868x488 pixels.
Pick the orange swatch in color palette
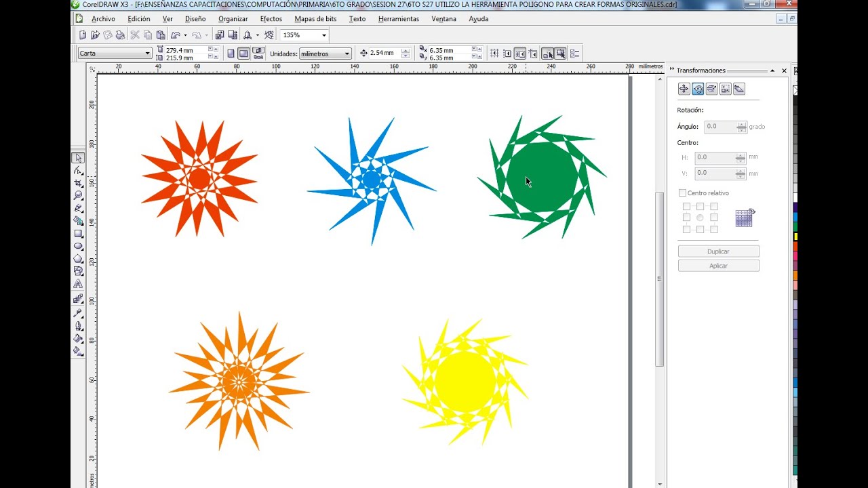[796, 275]
